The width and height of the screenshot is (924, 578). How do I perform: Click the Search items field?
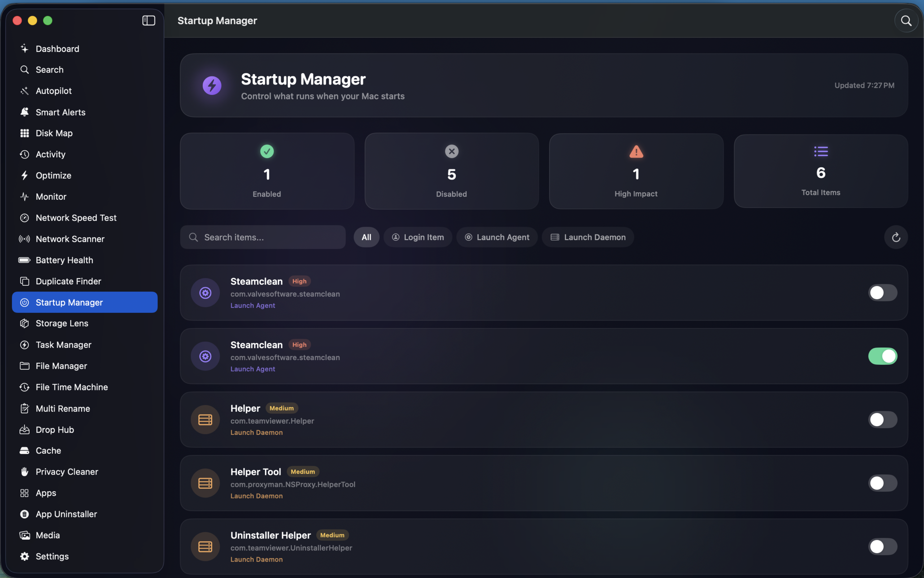263,237
